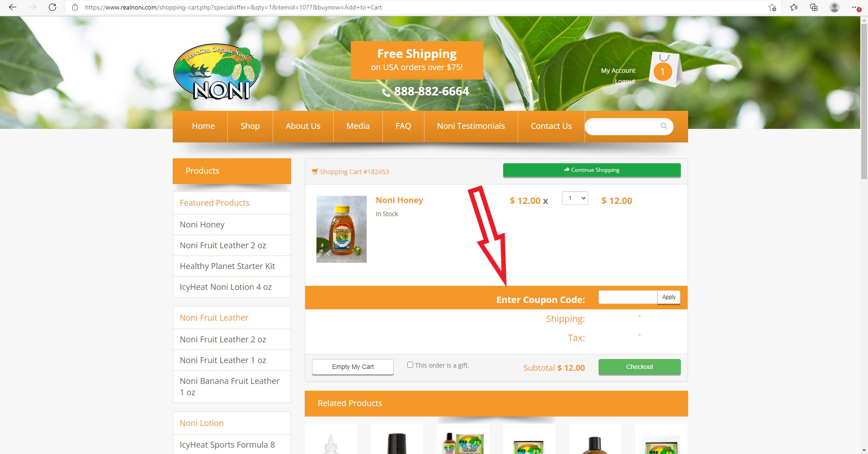Viewport: 868px width, 454px height.
Task: Open the browser collections icon
Action: (814, 7)
